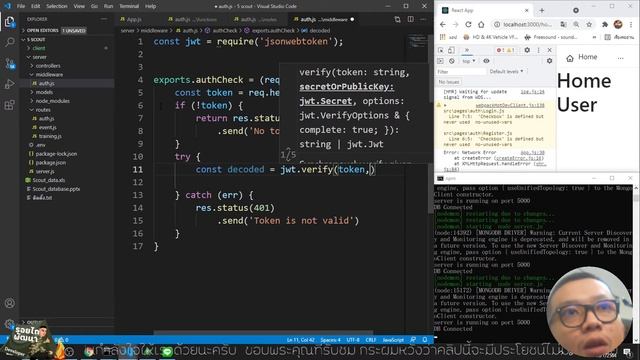Click the editor horizontal scrollbar
640x360 pixels.
pos(263,332)
